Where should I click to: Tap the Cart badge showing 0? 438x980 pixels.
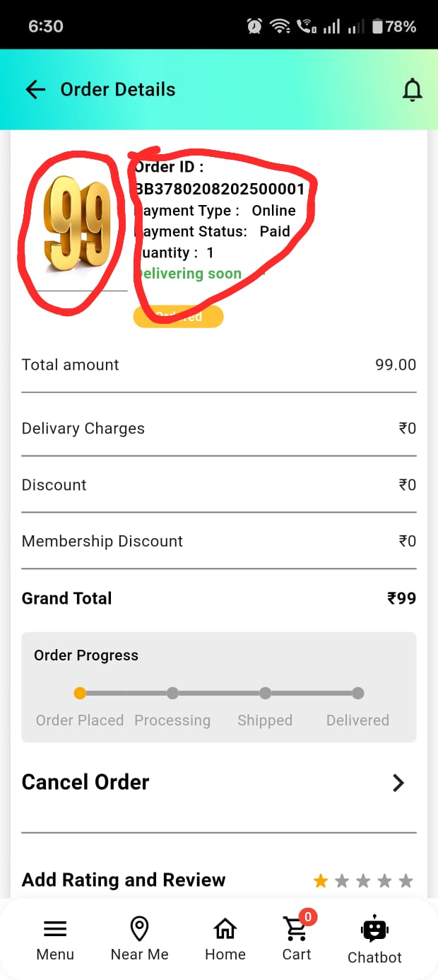307,918
